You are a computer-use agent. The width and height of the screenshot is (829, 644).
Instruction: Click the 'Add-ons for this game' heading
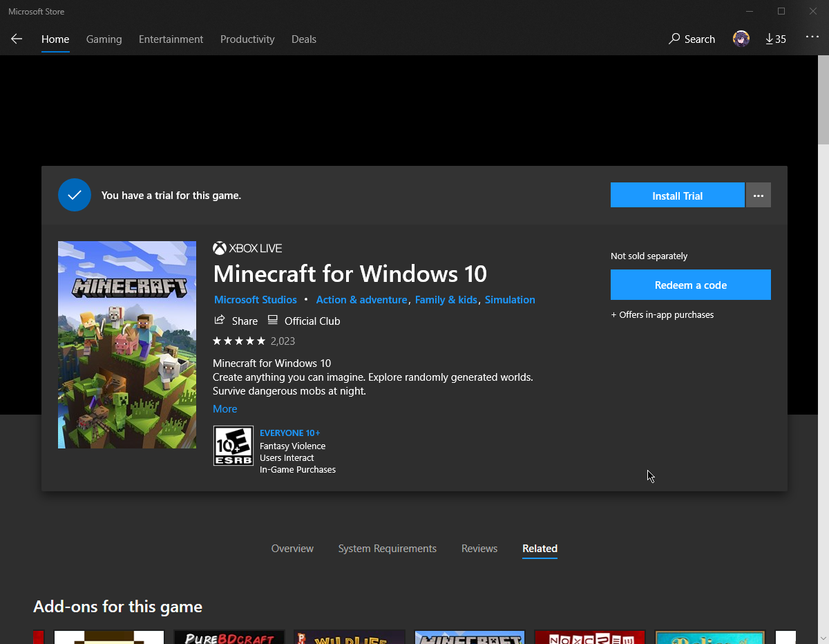pos(118,607)
